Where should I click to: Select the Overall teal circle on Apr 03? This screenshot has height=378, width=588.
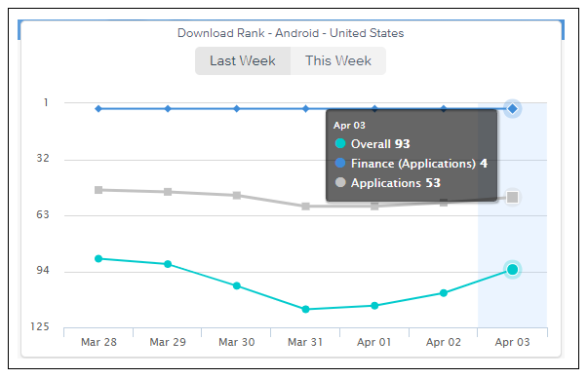512,269
